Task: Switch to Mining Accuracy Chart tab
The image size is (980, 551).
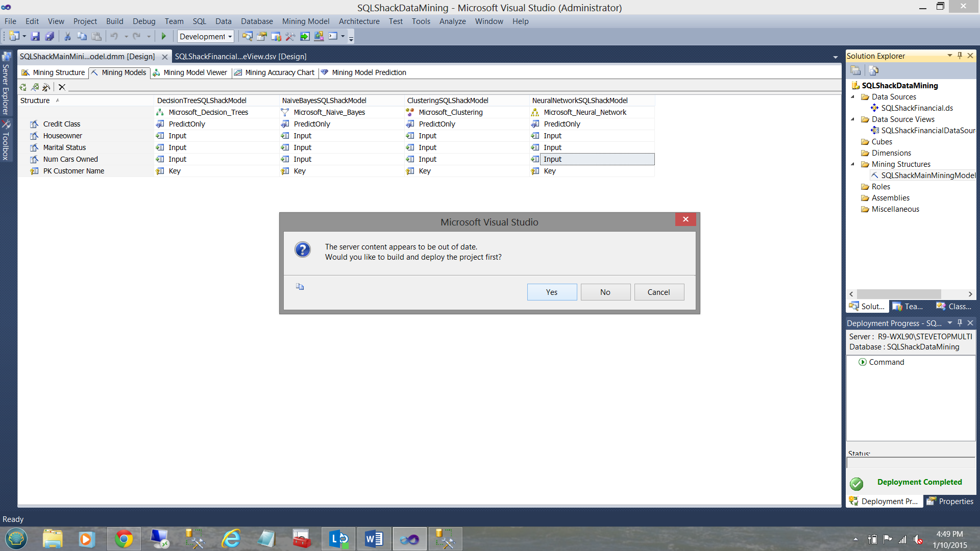Action: coord(279,72)
